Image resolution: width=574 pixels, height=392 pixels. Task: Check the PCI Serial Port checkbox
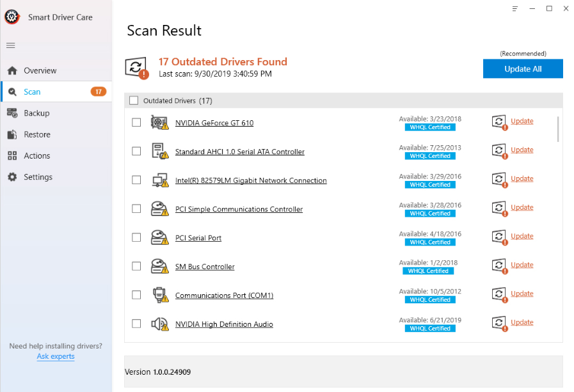point(136,238)
